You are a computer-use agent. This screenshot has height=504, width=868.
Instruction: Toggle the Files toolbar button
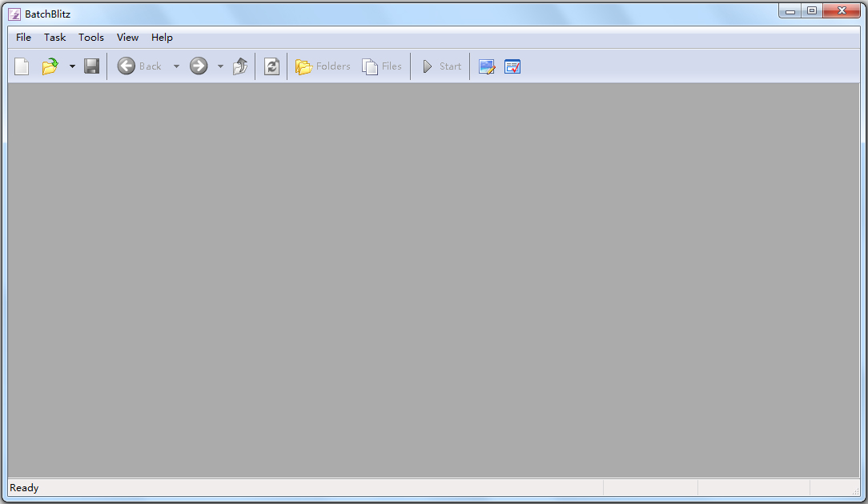click(x=381, y=66)
